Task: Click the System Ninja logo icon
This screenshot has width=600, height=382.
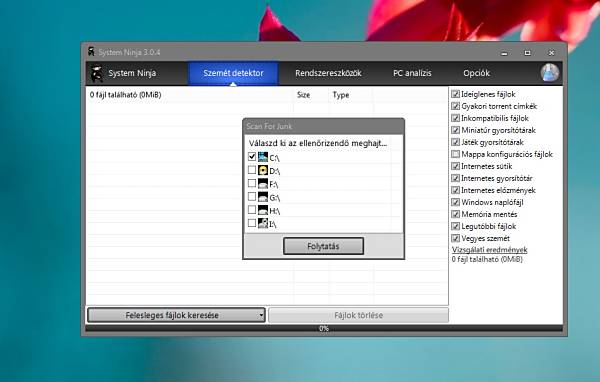Action: (x=97, y=73)
